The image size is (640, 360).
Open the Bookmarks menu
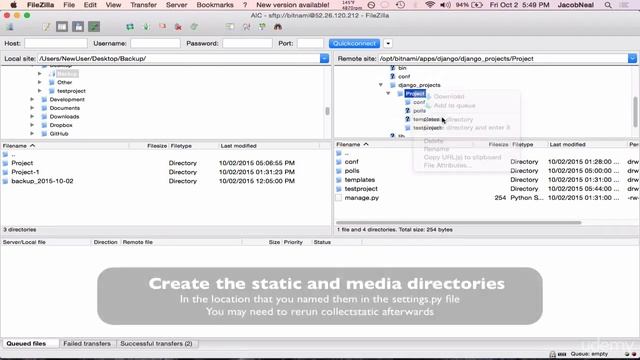(215, 5)
